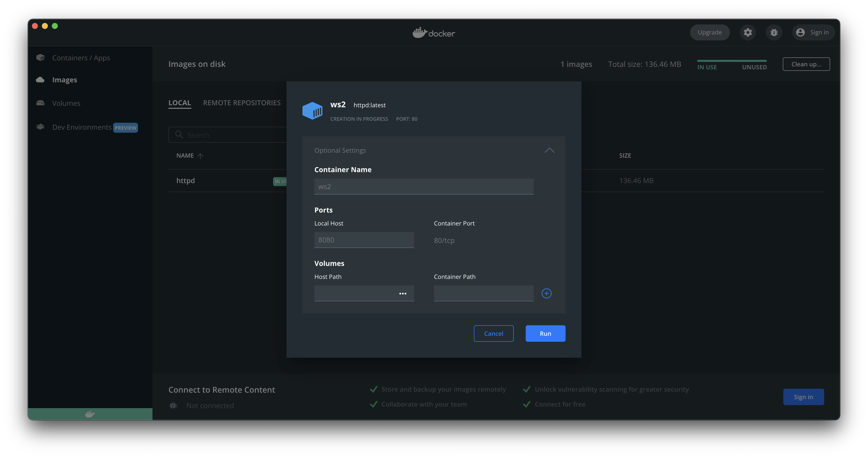Cancel the container creation dialog
The image size is (868, 457).
493,334
